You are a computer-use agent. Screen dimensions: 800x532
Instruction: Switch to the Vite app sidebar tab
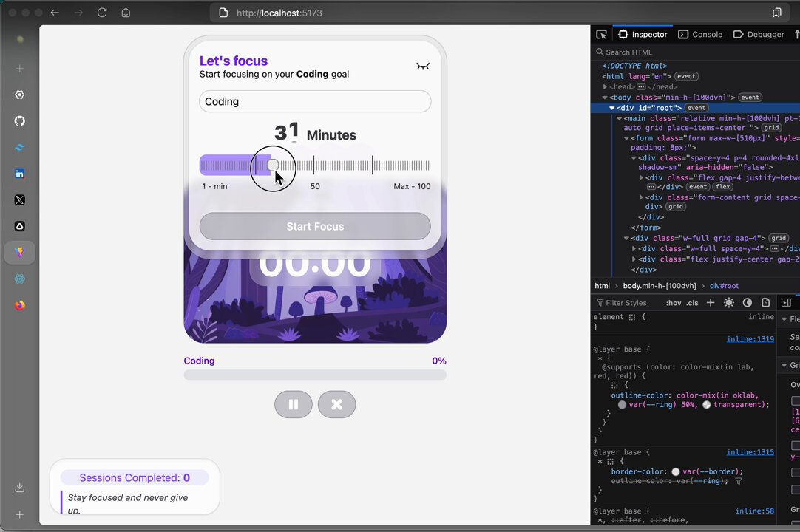19,253
